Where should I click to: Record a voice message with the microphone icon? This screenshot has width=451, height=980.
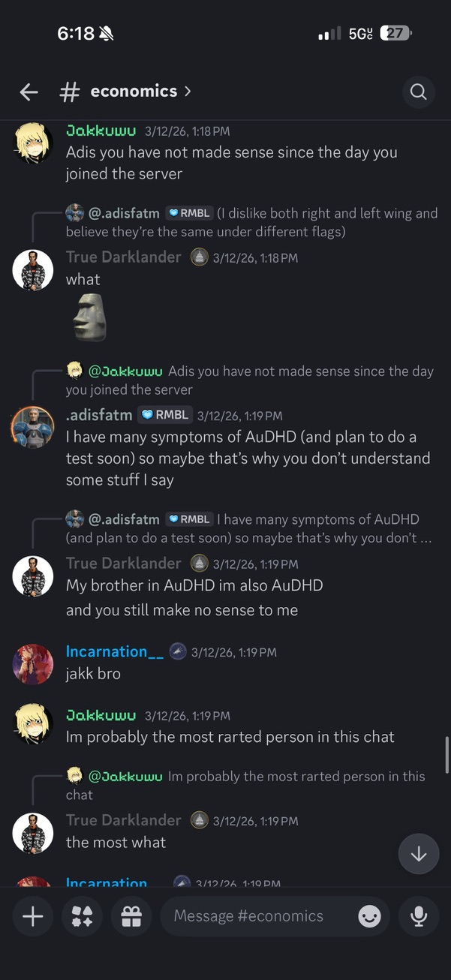pyautogui.click(x=418, y=915)
